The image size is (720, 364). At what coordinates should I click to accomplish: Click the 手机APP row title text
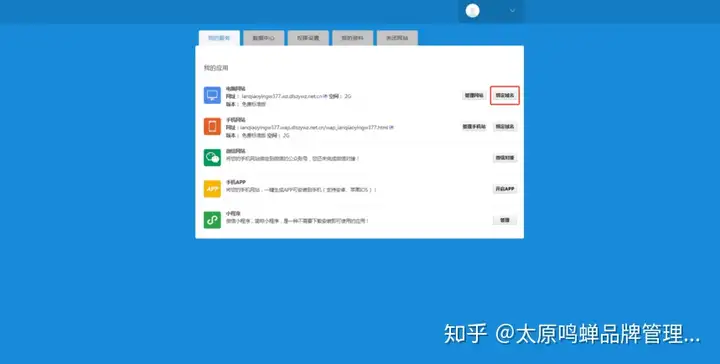click(x=236, y=182)
